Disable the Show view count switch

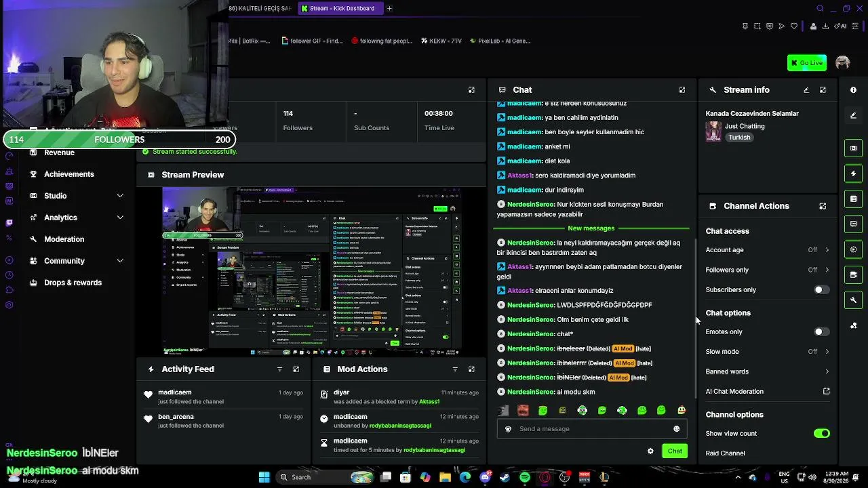click(821, 434)
